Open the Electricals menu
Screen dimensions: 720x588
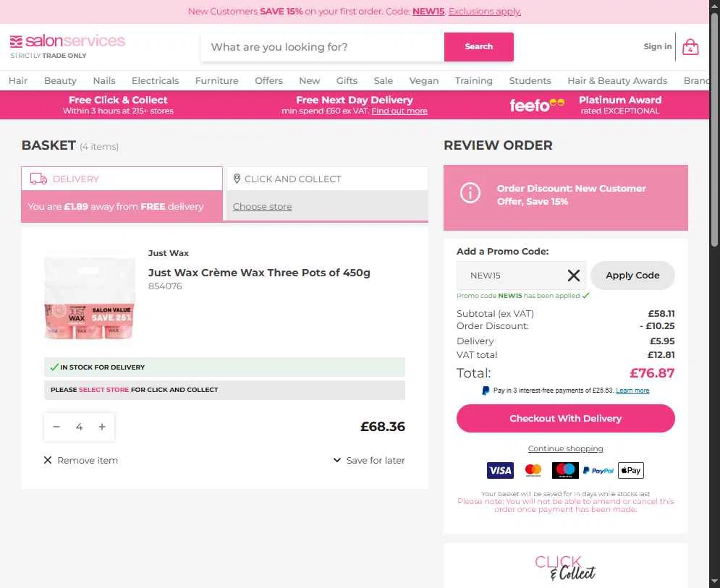point(155,81)
